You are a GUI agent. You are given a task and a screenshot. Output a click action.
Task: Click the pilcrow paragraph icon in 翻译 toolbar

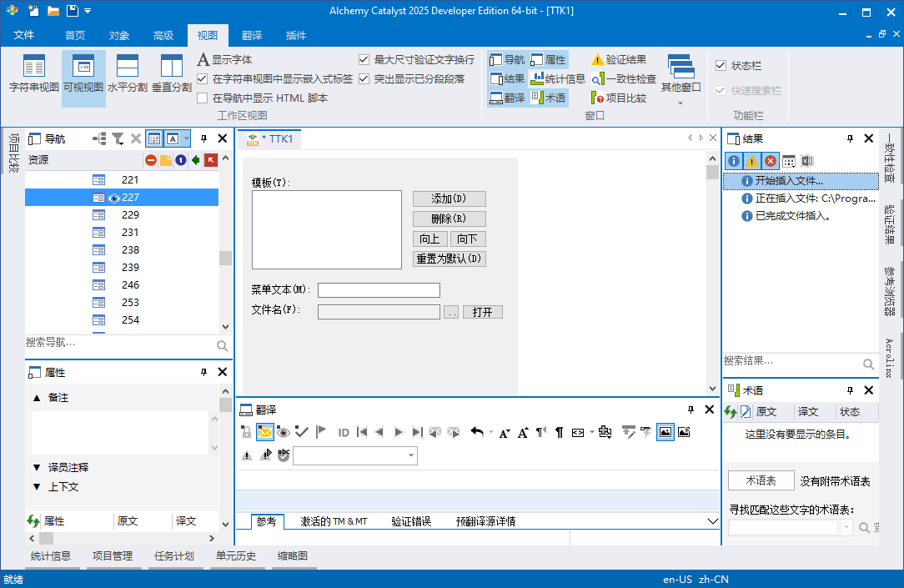[560, 432]
